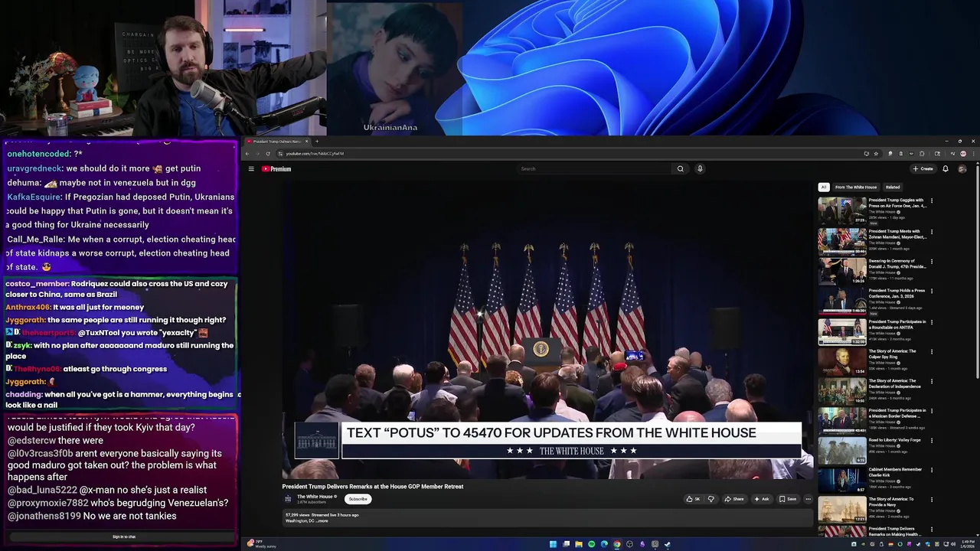Click the video title text under player
The height and width of the screenshot is (551, 980).
point(373,487)
